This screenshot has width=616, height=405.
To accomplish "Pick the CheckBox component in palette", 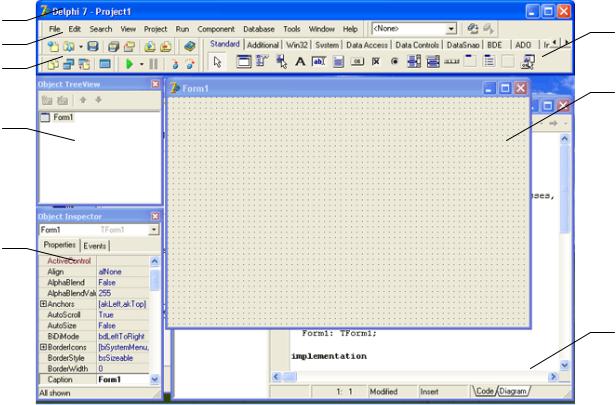I will [x=376, y=62].
